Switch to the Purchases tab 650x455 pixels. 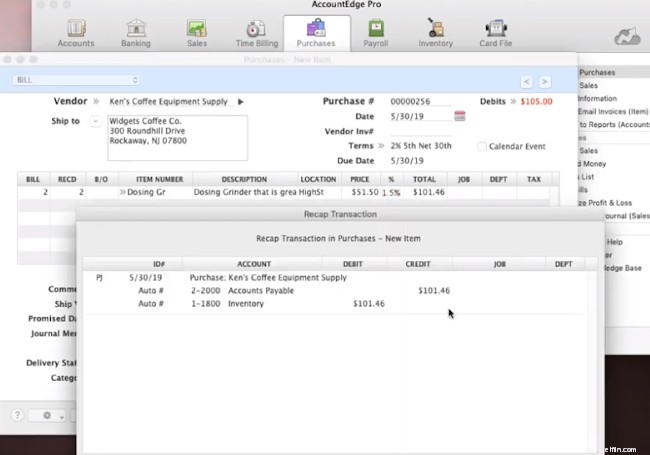point(315,32)
